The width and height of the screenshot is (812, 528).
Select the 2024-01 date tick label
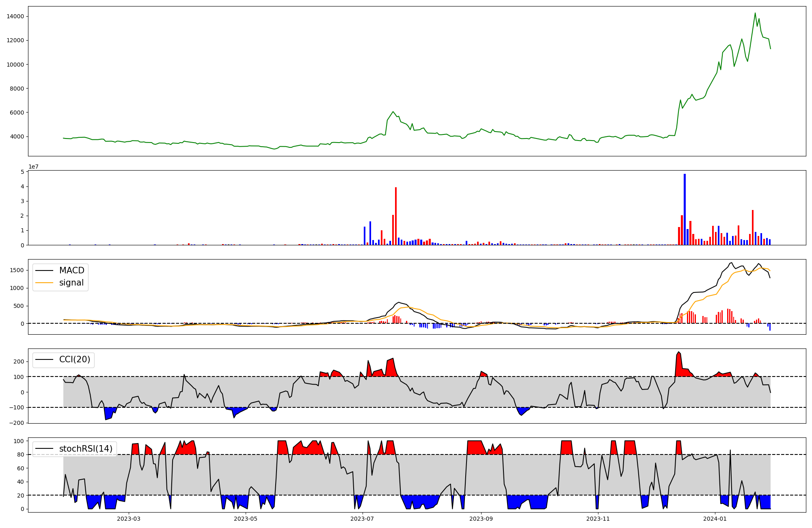715,519
